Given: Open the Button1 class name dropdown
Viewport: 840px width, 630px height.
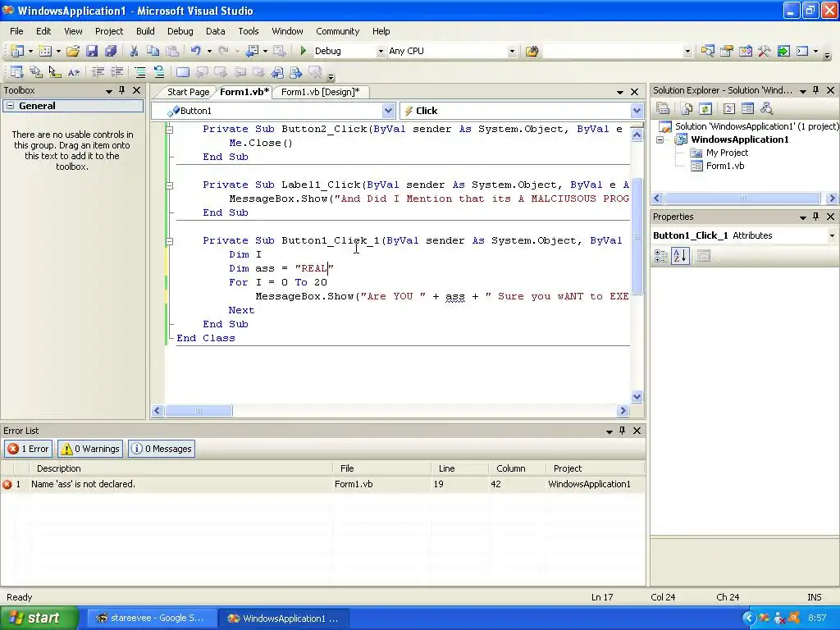Looking at the screenshot, I should point(388,111).
